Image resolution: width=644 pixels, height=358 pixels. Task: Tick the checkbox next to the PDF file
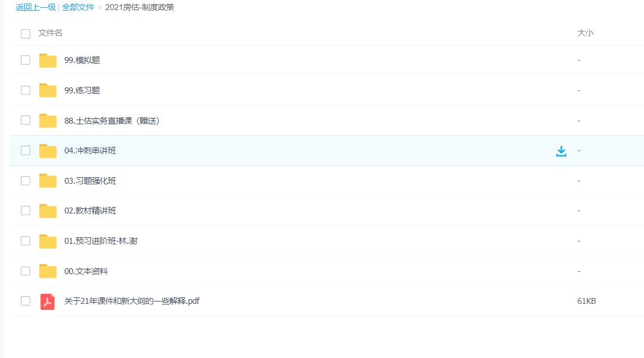click(26, 301)
